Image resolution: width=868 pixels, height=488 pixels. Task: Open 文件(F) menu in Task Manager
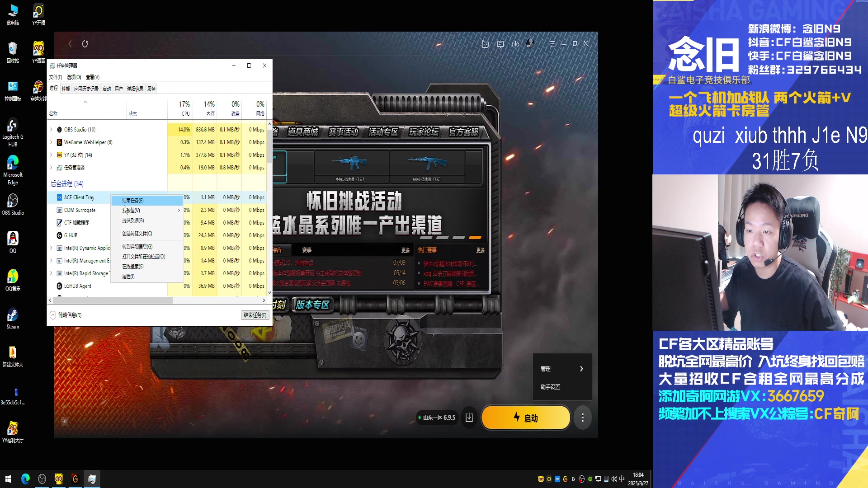coord(56,77)
